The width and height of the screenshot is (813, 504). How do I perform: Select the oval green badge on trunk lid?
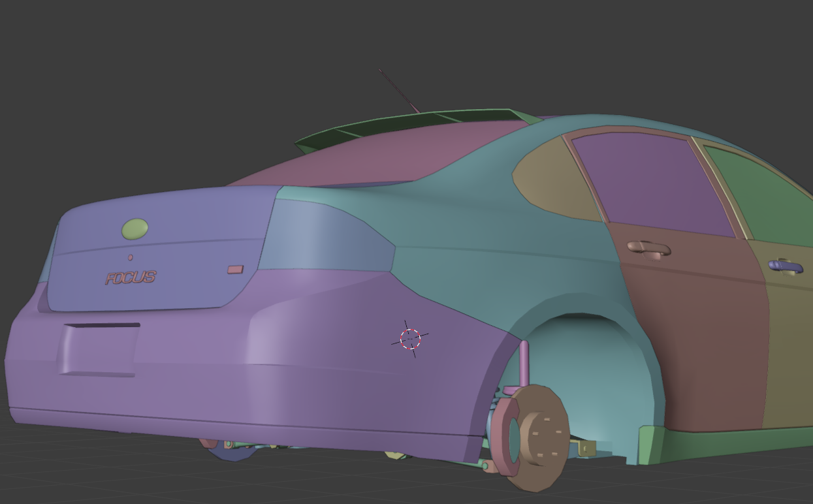(135, 229)
